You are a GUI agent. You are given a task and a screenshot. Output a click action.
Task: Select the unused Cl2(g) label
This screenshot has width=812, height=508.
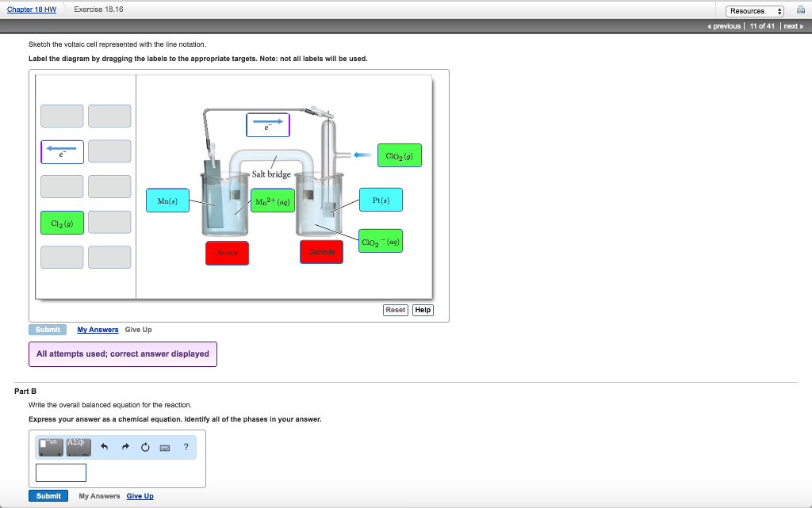(62, 223)
